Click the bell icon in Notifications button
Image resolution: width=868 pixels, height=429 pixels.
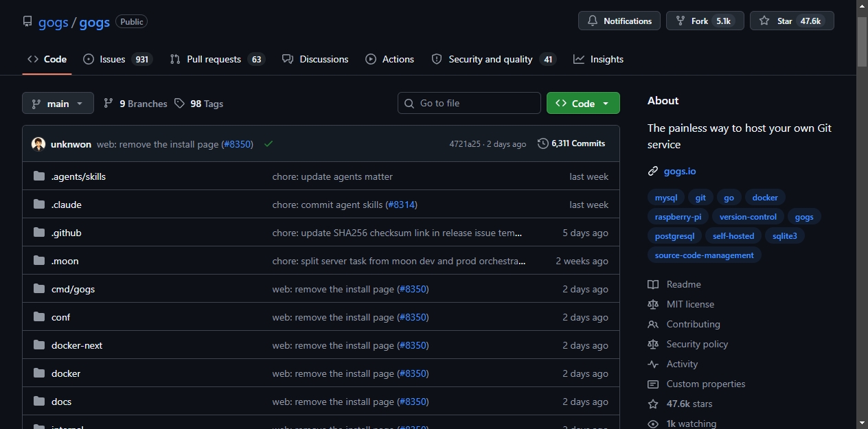coord(593,21)
